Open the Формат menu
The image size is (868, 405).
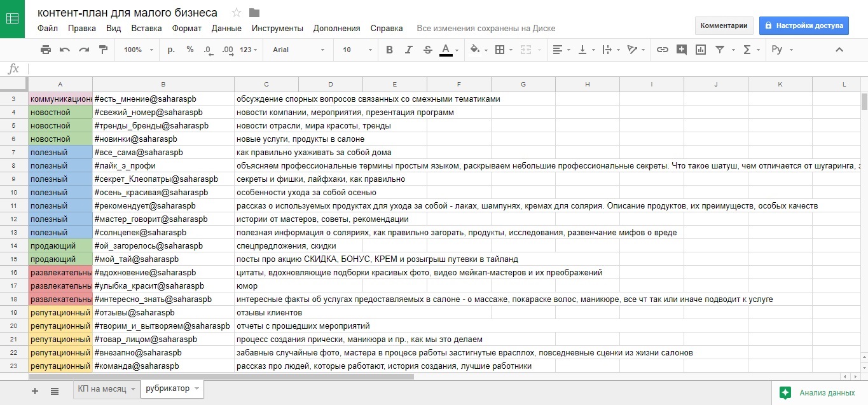tap(187, 28)
